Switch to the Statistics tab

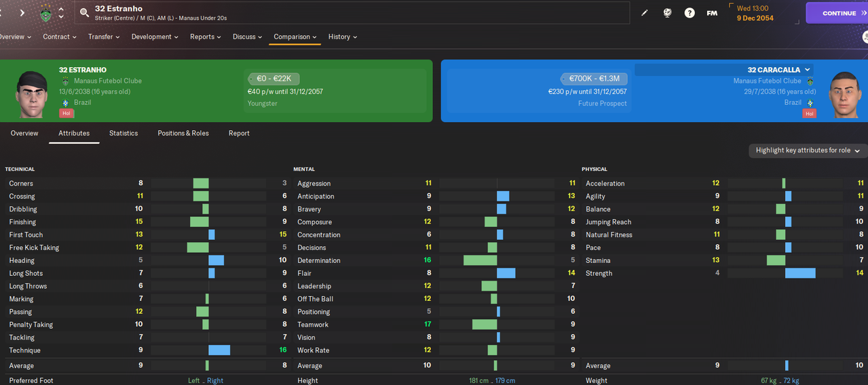124,134
